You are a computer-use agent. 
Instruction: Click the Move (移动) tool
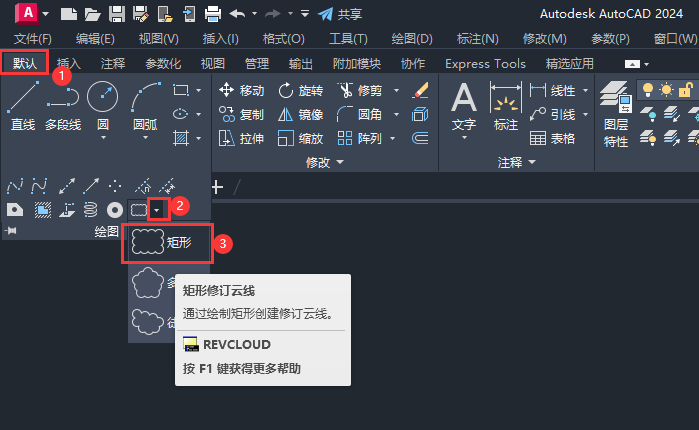point(242,90)
